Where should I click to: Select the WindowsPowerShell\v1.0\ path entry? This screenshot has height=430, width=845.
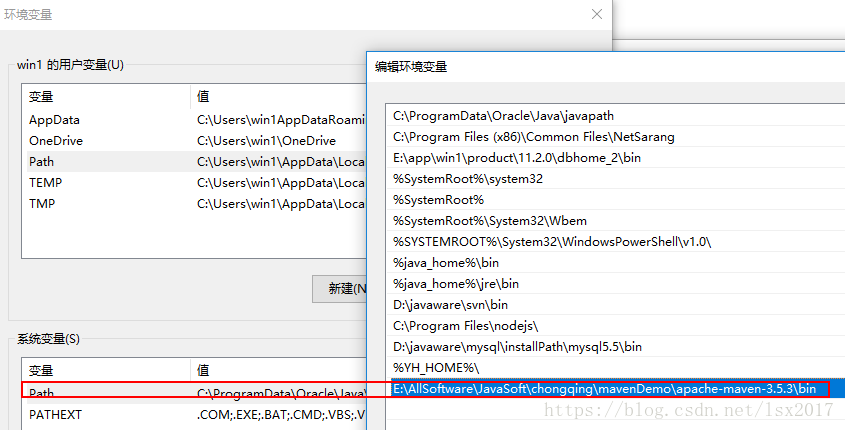(x=615, y=242)
